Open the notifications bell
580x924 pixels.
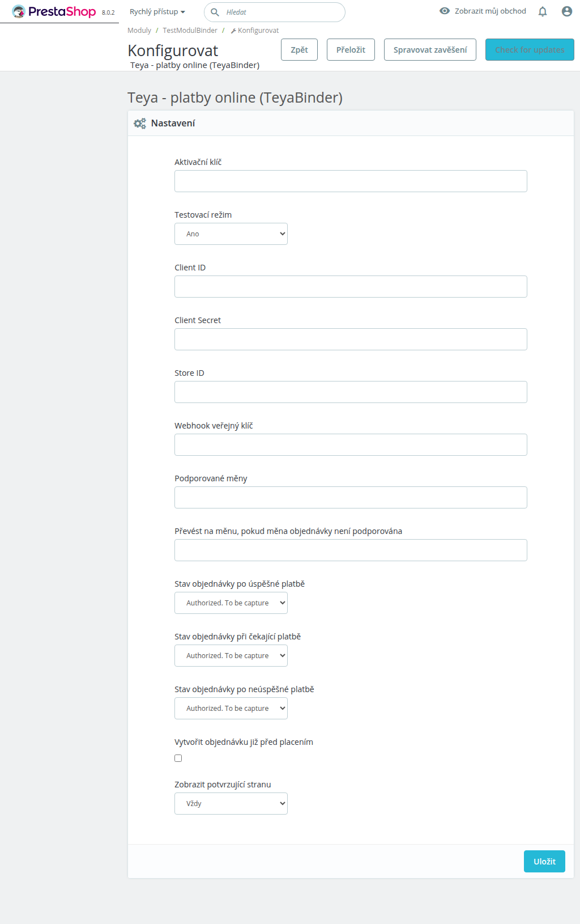pyautogui.click(x=543, y=11)
